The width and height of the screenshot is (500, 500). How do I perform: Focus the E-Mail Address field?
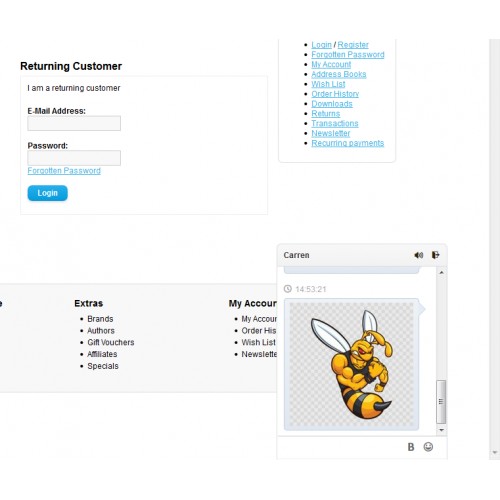point(74,123)
